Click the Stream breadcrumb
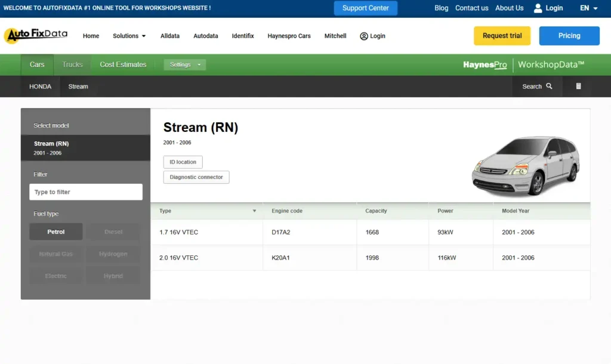The height and width of the screenshot is (364, 611). 78,87
